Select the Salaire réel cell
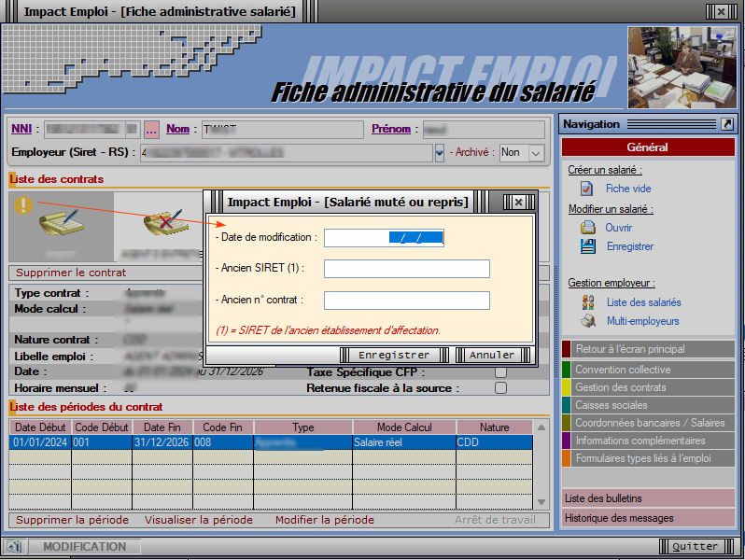 tap(404, 442)
